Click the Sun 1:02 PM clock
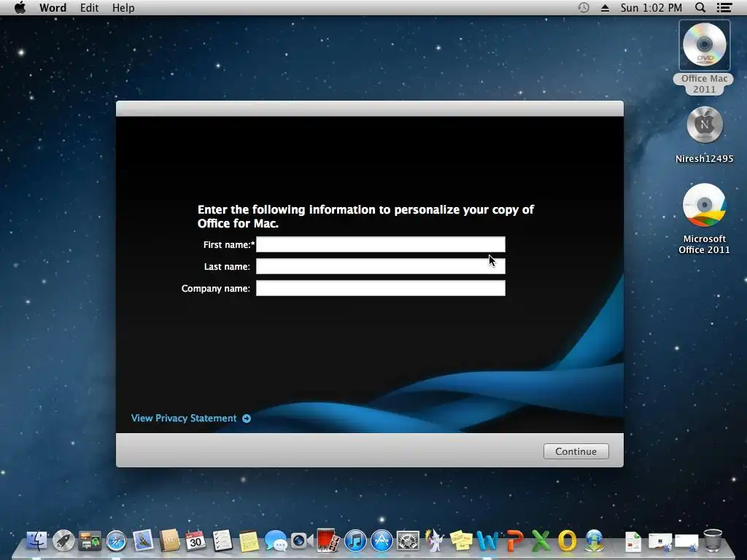Screen dimensions: 747x560 tap(651, 7)
